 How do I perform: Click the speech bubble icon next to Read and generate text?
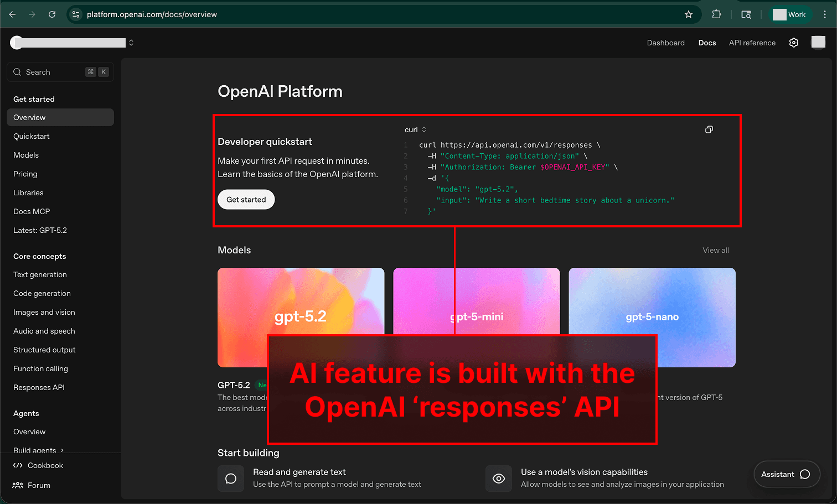231,479
